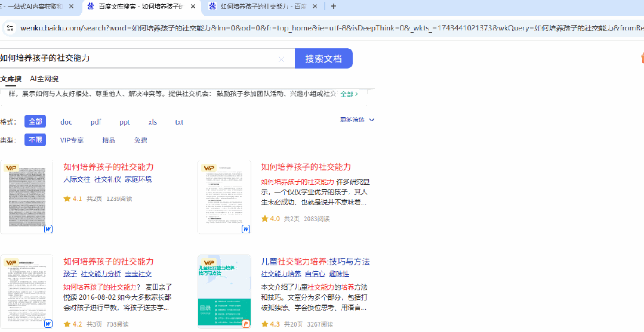The height and width of the screenshot is (332, 644).
Task: Switch to third tab 如何培养孩子的社交能力 - 百度
Action: (x=263, y=7)
